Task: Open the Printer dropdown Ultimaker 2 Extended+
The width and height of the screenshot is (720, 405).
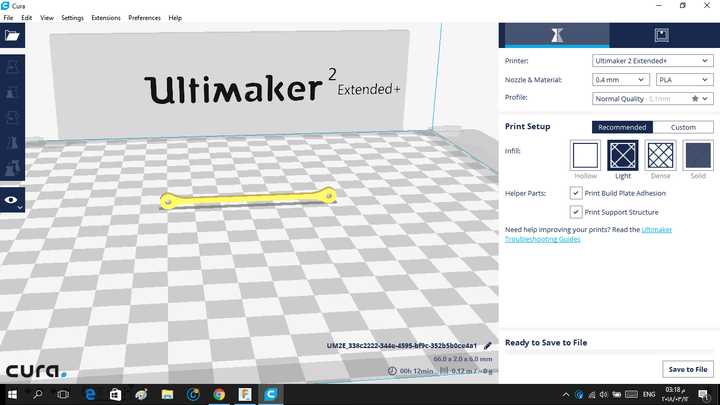Action: tap(652, 61)
